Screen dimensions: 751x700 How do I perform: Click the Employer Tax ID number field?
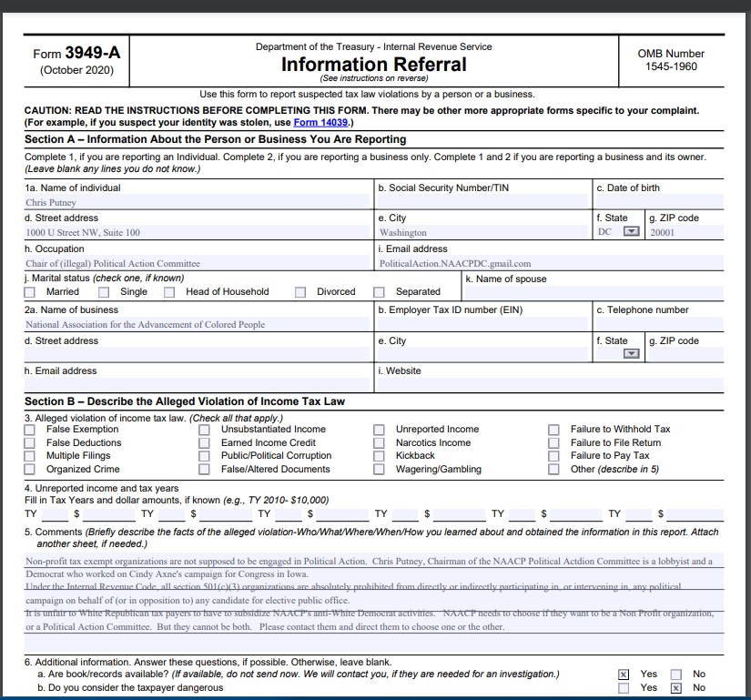click(x=482, y=324)
